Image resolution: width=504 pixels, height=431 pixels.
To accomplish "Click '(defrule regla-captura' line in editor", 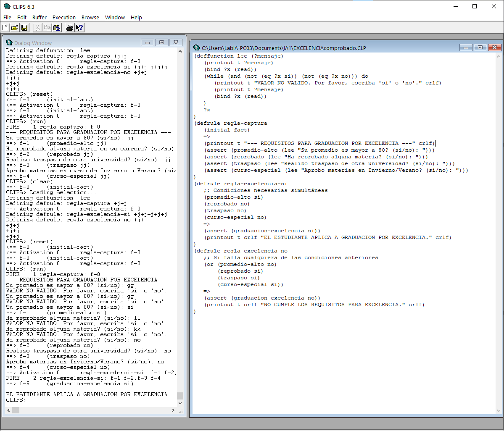I will point(231,123).
